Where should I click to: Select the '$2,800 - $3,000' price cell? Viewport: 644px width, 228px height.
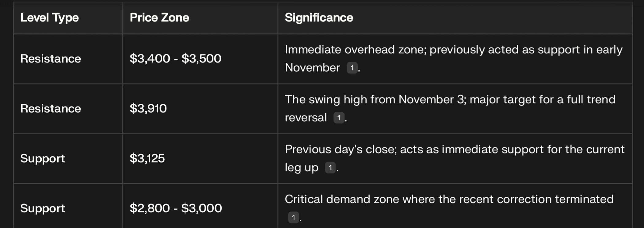point(176,208)
